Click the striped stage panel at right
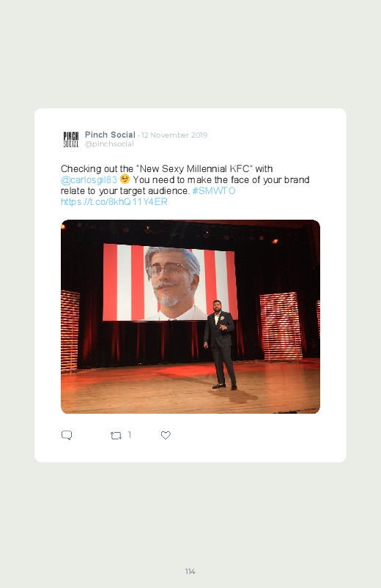Screen dimensions: 381x588 point(281,327)
